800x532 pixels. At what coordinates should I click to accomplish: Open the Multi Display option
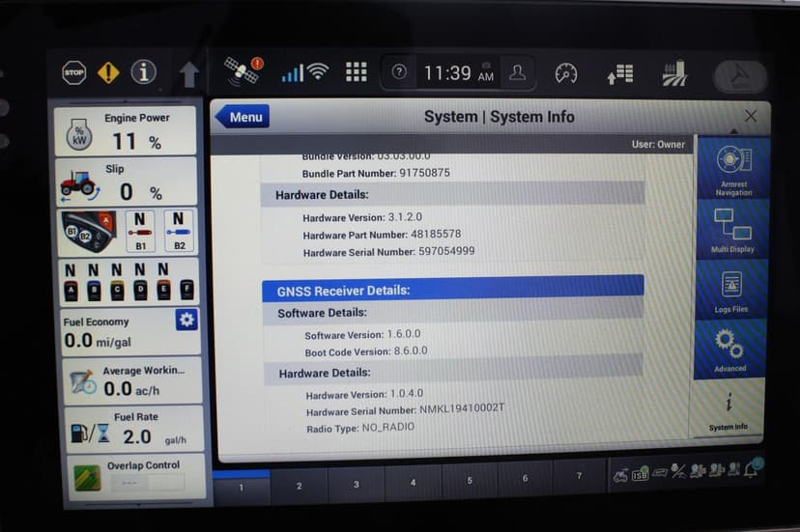pyautogui.click(x=732, y=230)
